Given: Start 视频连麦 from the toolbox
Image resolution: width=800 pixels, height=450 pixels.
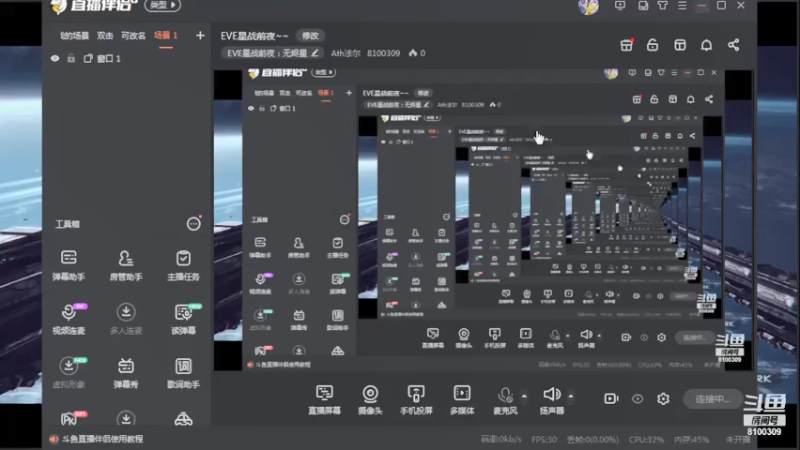Looking at the screenshot, I should [68, 319].
